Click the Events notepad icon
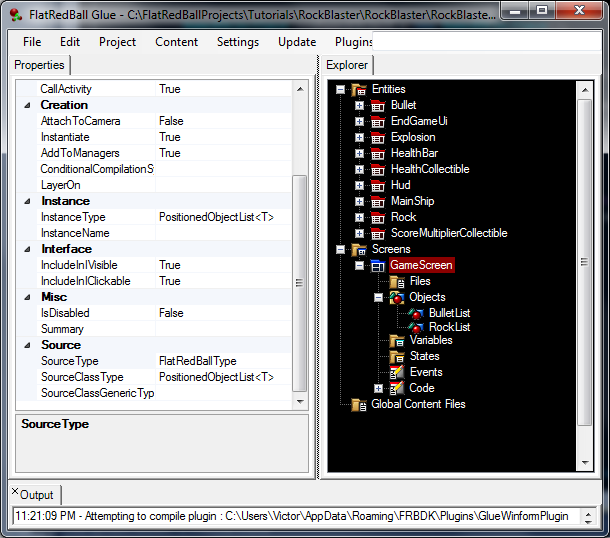 pos(397,373)
